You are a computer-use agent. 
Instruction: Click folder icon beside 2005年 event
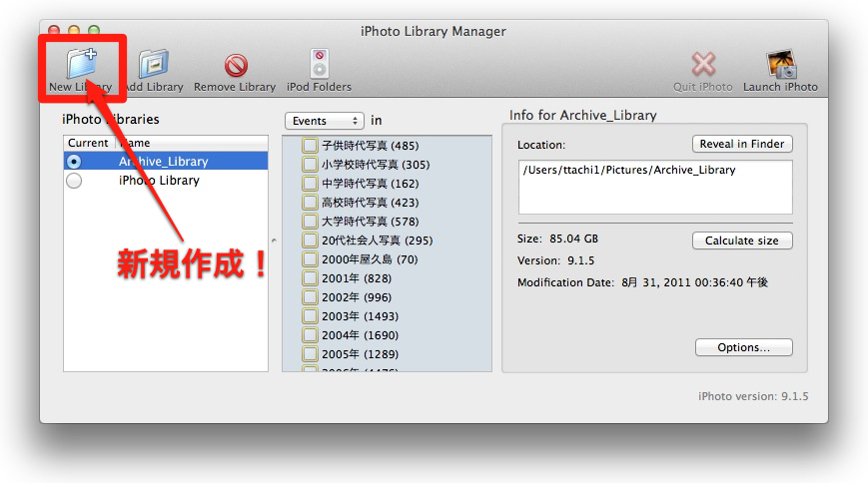(x=310, y=354)
